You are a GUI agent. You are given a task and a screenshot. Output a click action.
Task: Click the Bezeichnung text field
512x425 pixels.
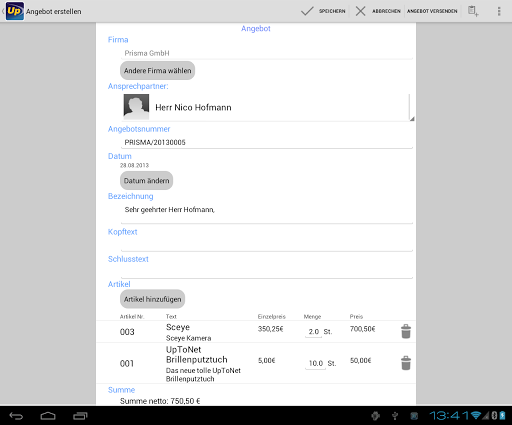267,213
